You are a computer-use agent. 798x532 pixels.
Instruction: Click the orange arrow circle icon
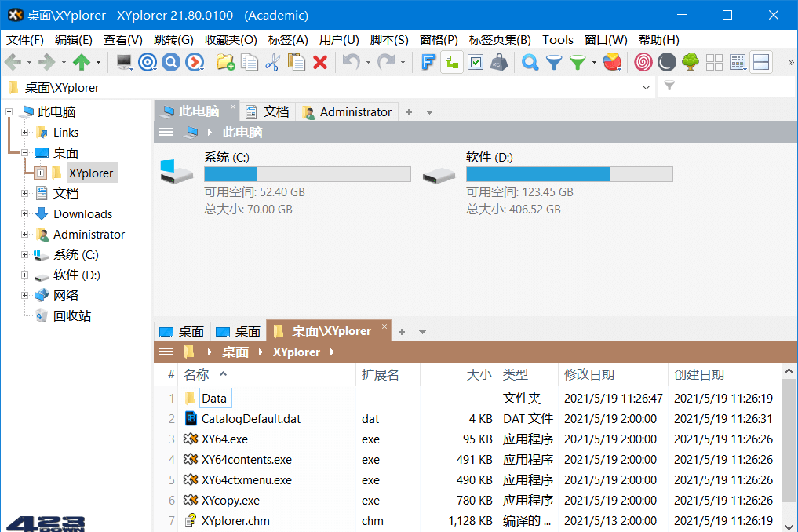pos(195,63)
